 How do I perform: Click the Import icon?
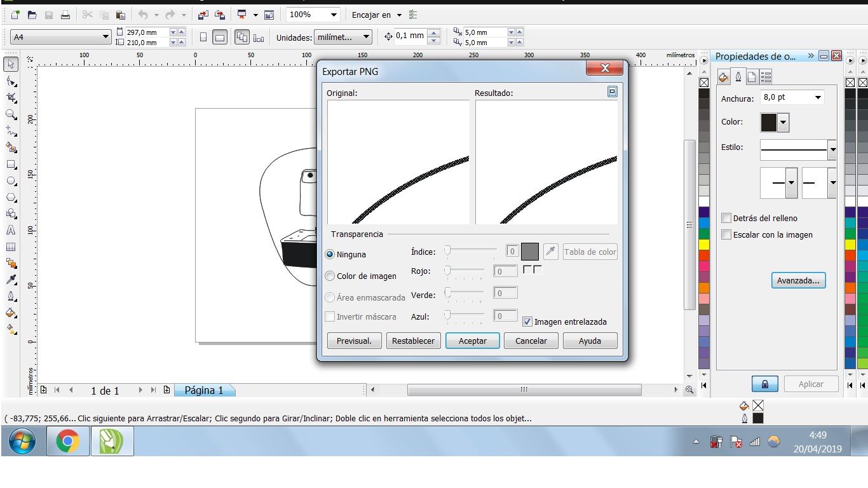(203, 15)
